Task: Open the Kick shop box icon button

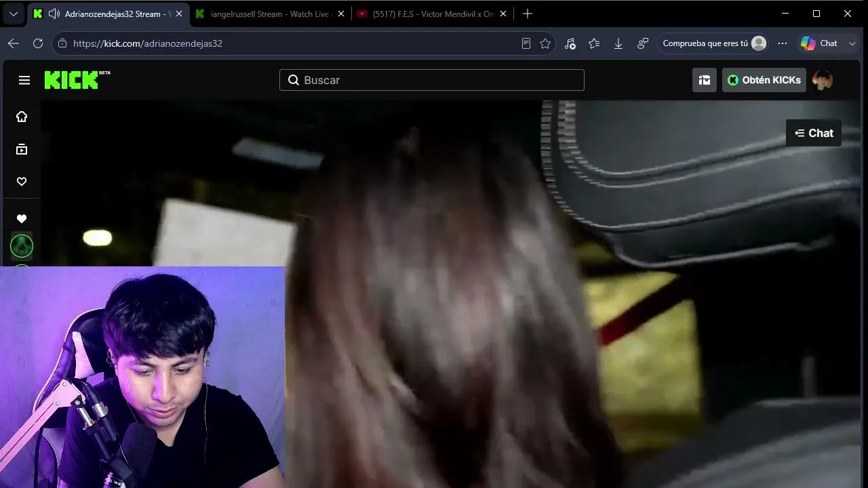Action: [x=705, y=80]
